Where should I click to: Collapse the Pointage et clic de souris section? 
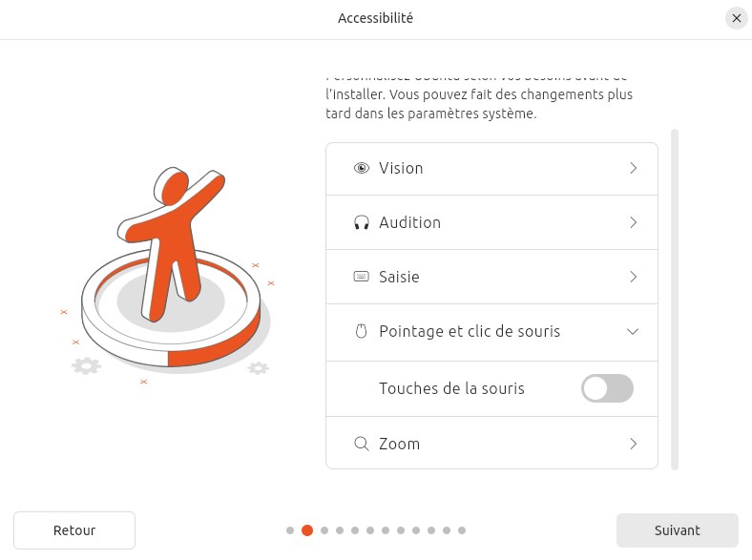click(633, 331)
